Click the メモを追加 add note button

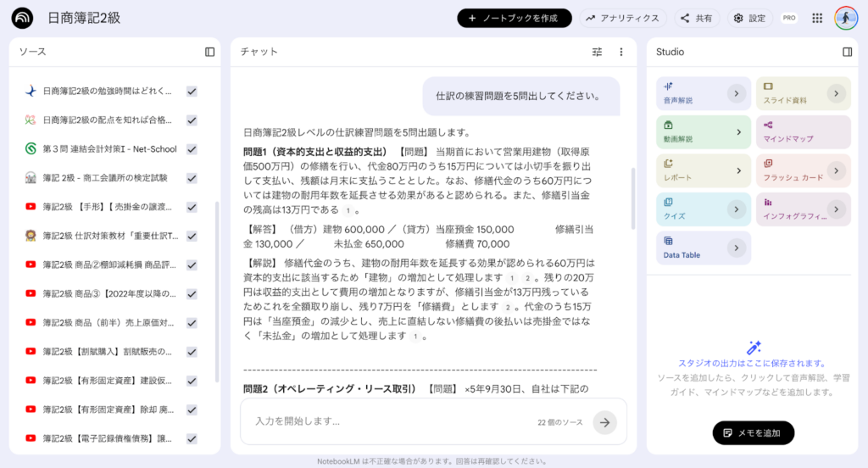point(754,433)
